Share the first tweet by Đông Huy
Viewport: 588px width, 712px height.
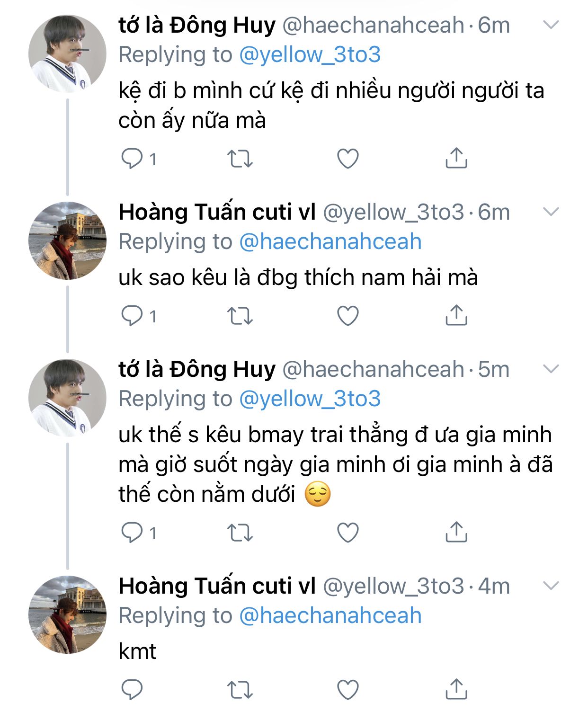(456, 158)
